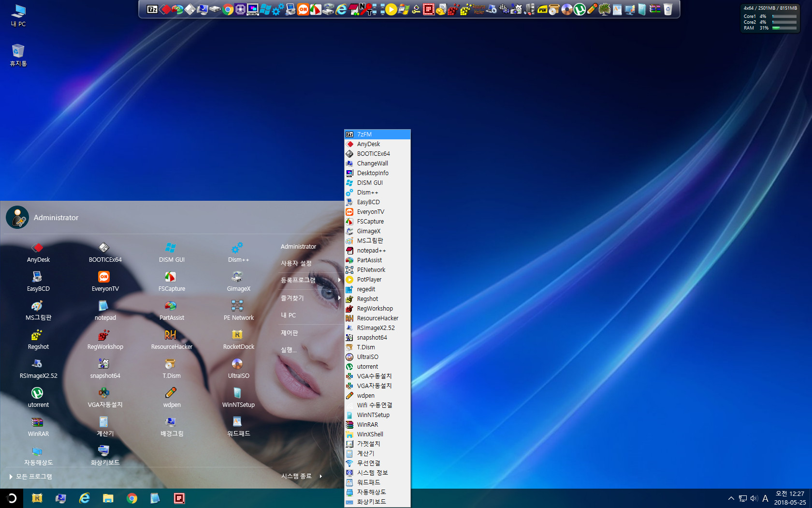Open 자동해상도 tile in start menu
The height and width of the screenshot is (508, 812).
[x=38, y=456]
